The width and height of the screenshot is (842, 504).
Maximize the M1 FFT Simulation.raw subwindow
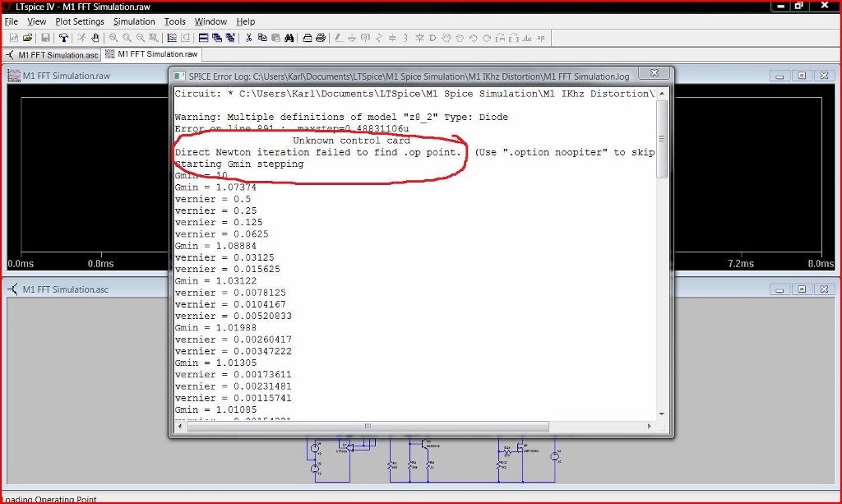click(802, 76)
